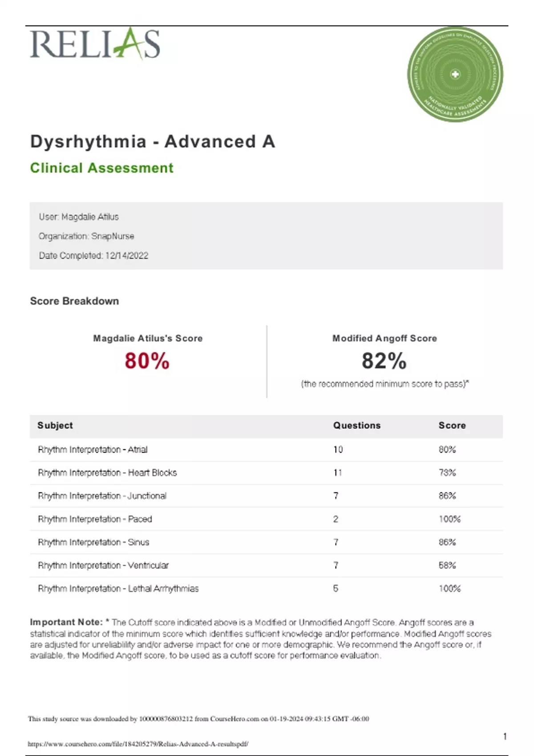Screen dimensions: 534x756
Task: Click the green nationally validated assessment seal
Action: click(455, 74)
